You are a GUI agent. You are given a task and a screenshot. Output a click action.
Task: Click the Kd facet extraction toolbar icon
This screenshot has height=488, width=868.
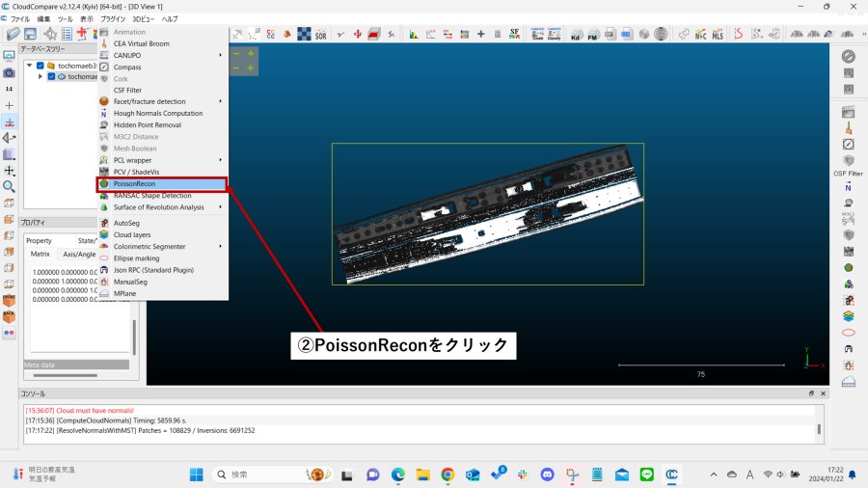[576, 35]
